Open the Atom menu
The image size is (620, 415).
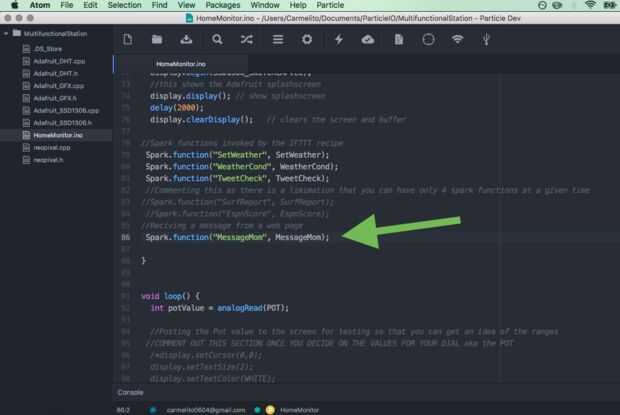point(40,5)
